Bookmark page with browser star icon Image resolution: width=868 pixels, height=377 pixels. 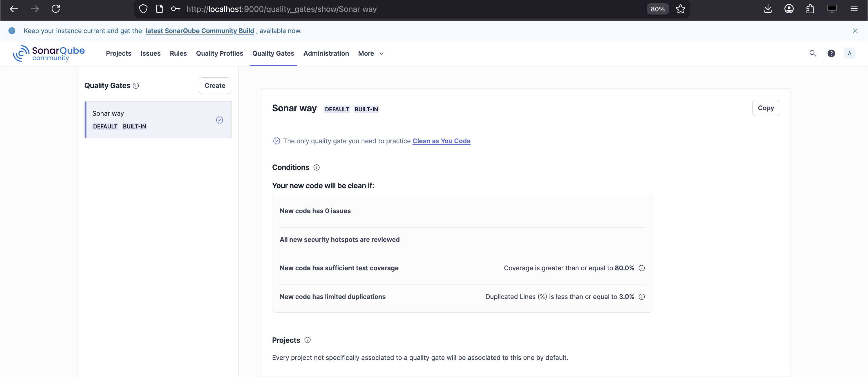(x=680, y=9)
